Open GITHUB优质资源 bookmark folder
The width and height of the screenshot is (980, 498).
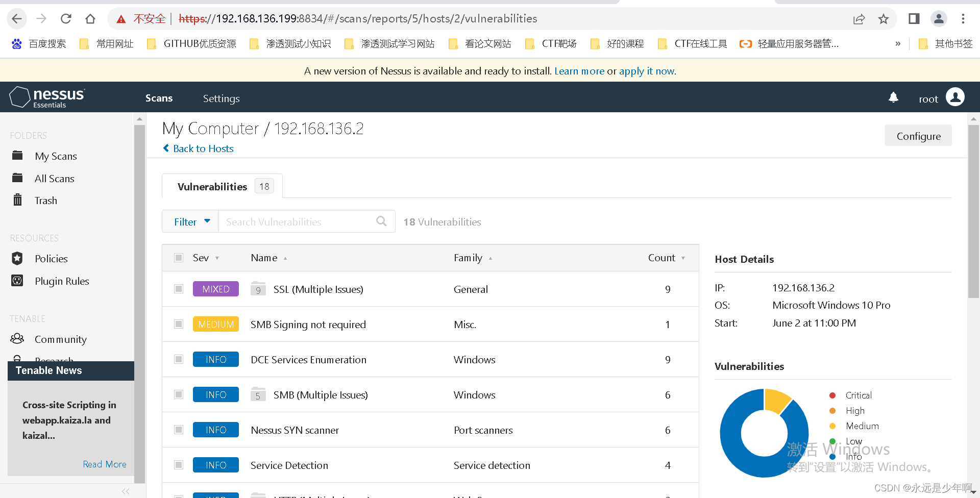pyautogui.click(x=191, y=44)
